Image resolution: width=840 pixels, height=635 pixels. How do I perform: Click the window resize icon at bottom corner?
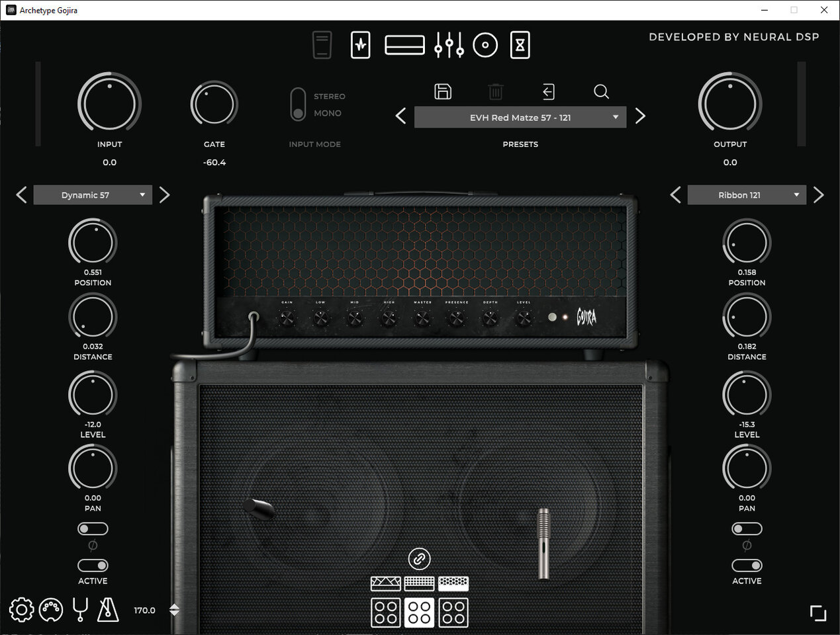click(818, 613)
